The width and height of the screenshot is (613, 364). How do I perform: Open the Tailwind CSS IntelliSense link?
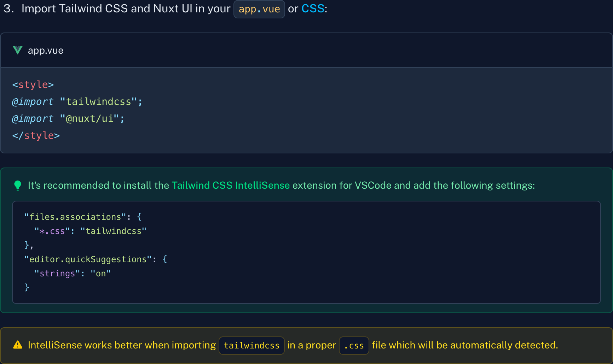pyautogui.click(x=231, y=185)
